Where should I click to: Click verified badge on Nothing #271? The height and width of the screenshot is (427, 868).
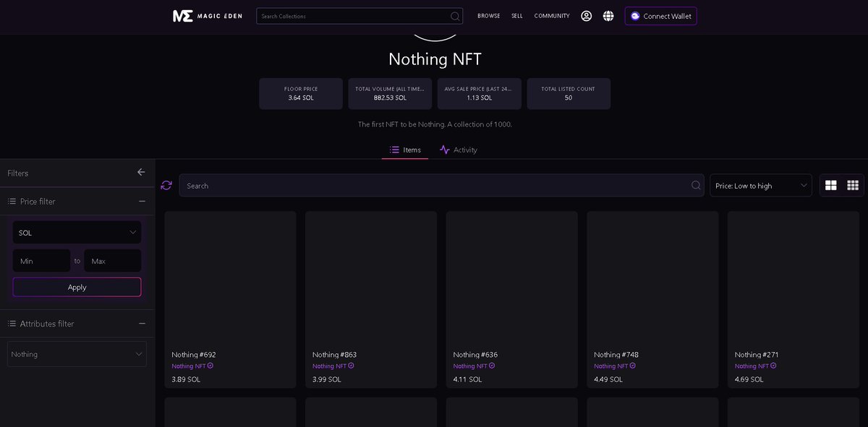(x=774, y=366)
